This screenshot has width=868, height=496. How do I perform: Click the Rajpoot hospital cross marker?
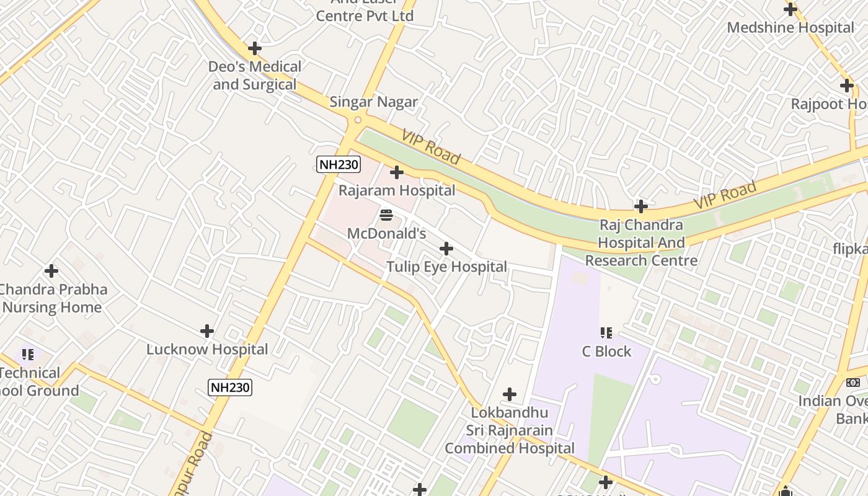tap(847, 86)
